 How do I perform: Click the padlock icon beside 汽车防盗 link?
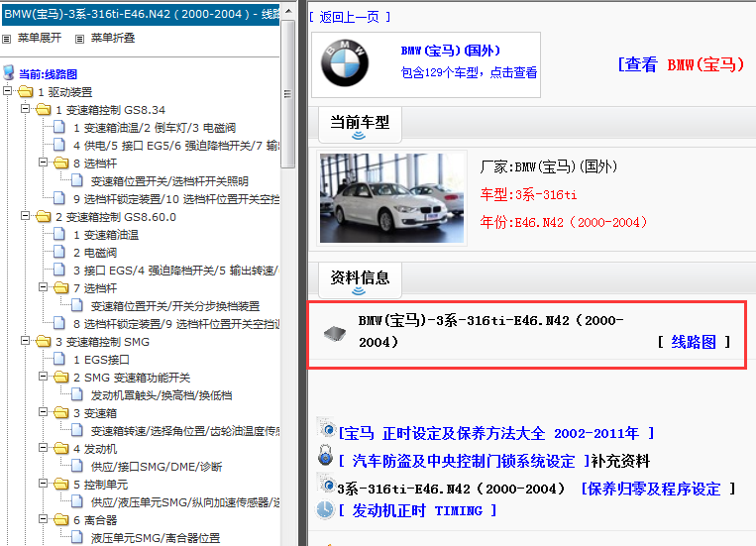coord(326,455)
